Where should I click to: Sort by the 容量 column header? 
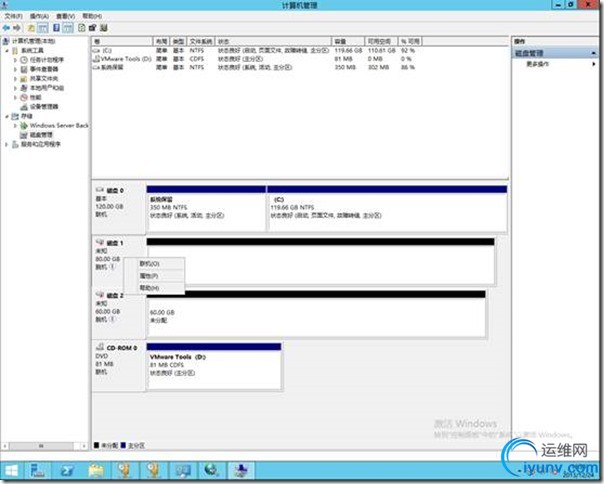(x=348, y=41)
